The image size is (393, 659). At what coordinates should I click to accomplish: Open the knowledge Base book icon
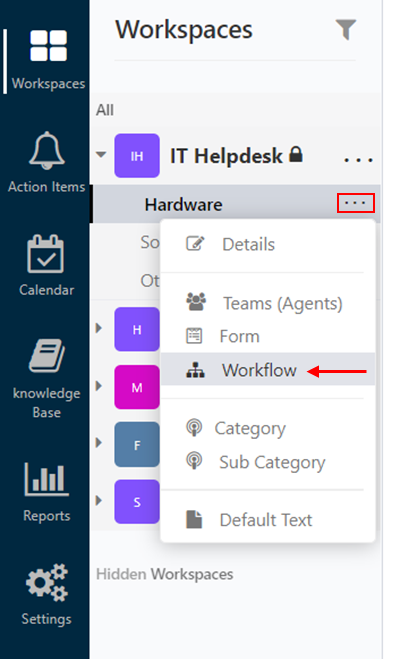[x=47, y=355]
